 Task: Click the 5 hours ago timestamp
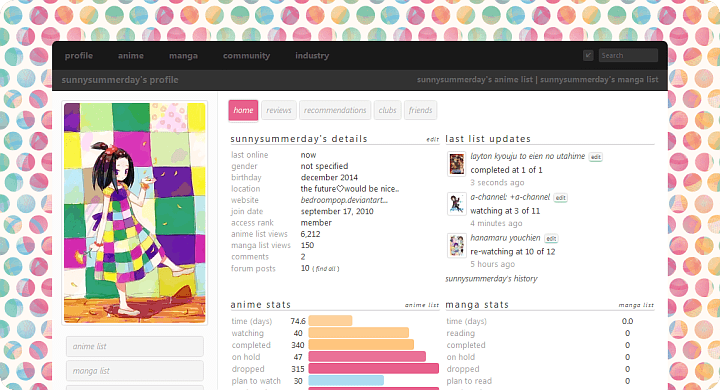click(x=492, y=264)
